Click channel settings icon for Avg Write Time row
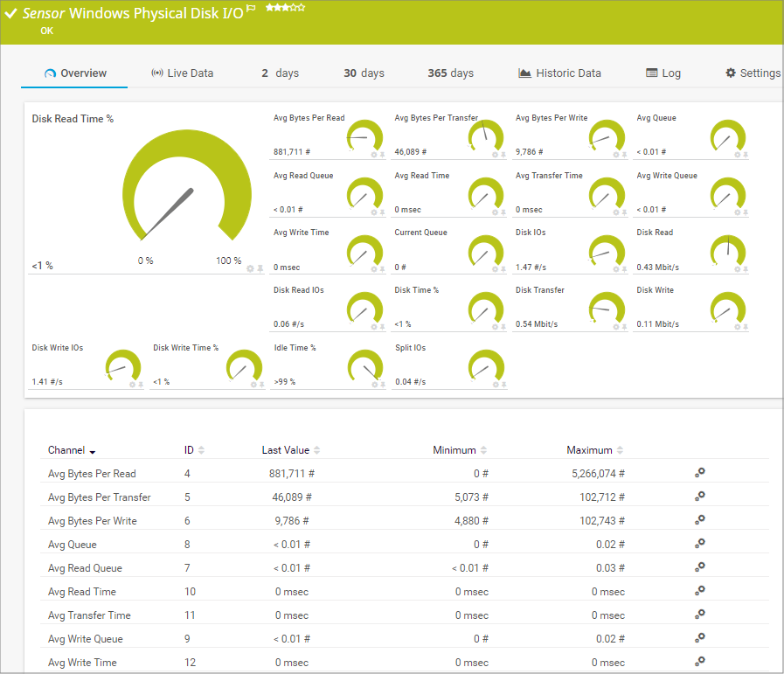Viewport: 784px width, 674px height. coord(699,662)
